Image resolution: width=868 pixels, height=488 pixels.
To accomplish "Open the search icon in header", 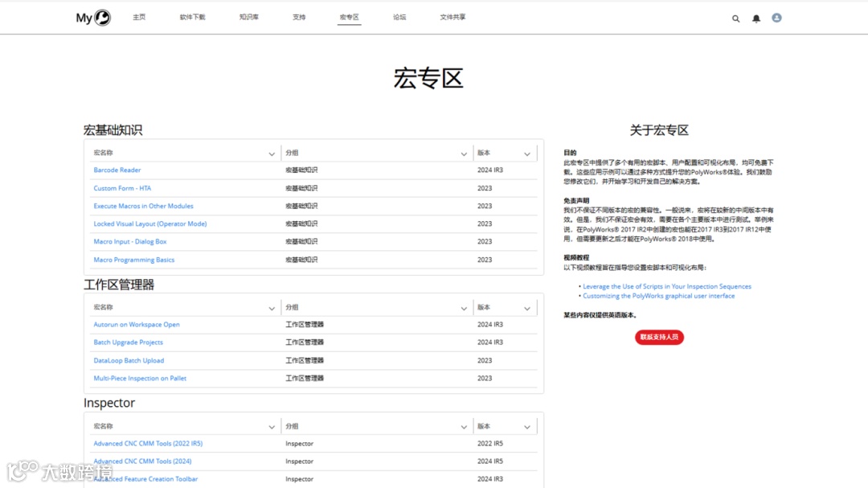I will (735, 18).
